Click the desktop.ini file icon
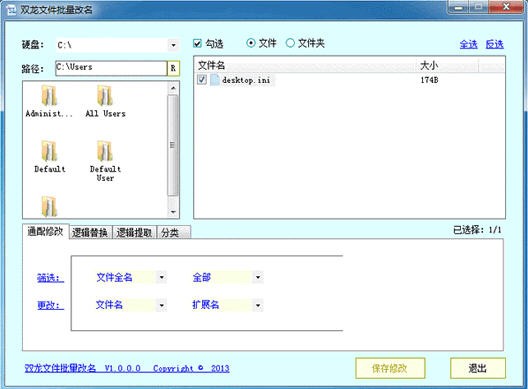 click(x=214, y=80)
